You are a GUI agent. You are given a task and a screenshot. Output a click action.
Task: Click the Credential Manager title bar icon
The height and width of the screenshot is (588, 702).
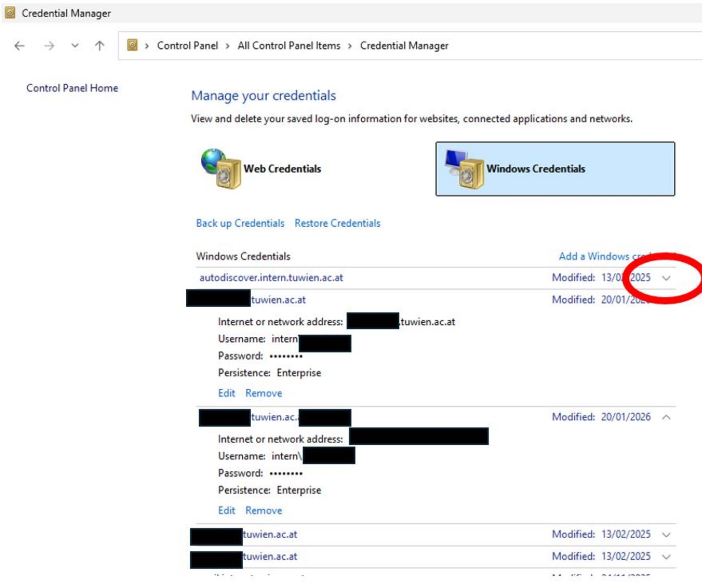click(x=10, y=13)
